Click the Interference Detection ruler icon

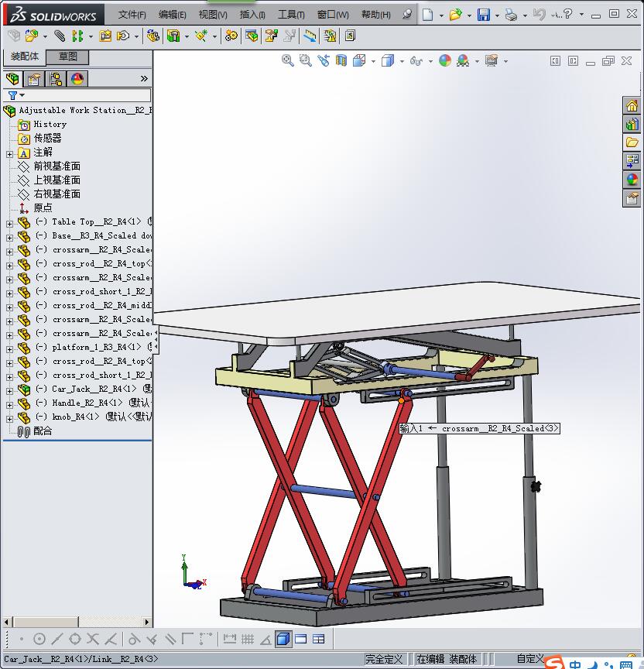pos(310,36)
